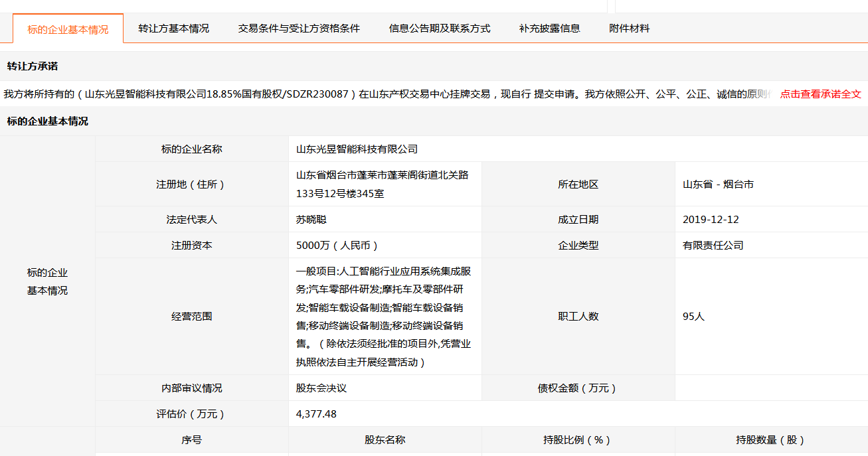Image resolution: width=868 pixels, height=456 pixels.
Task: Select the date value 2019-12-12
Action: click(x=711, y=220)
